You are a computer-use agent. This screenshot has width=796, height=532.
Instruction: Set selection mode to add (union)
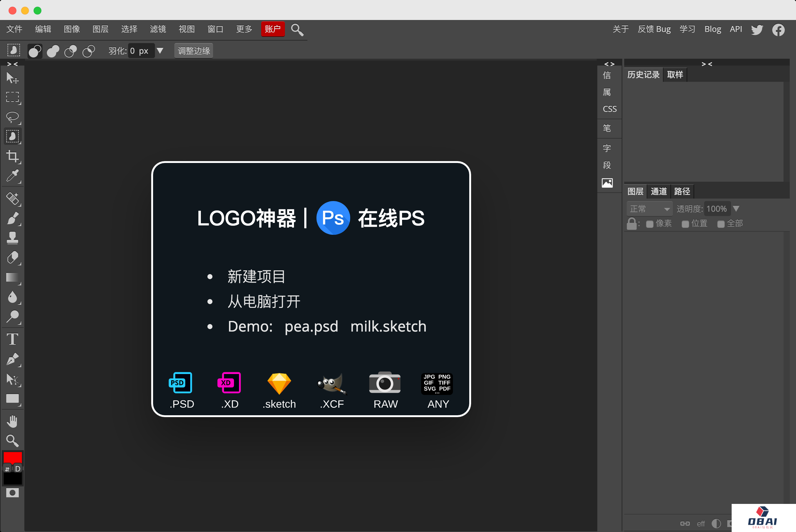pyautogui.click(x=53, y=51)
